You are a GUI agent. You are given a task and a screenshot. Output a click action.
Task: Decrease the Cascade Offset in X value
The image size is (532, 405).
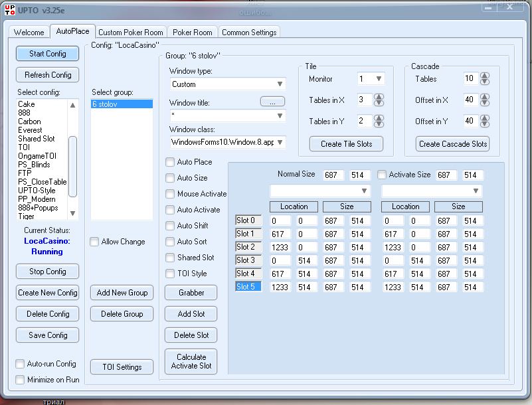pyautogui.click(x=485, y=103)
